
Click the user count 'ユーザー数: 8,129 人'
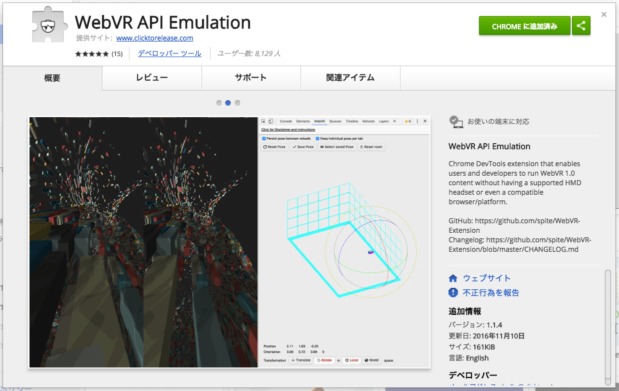[249, 53]
